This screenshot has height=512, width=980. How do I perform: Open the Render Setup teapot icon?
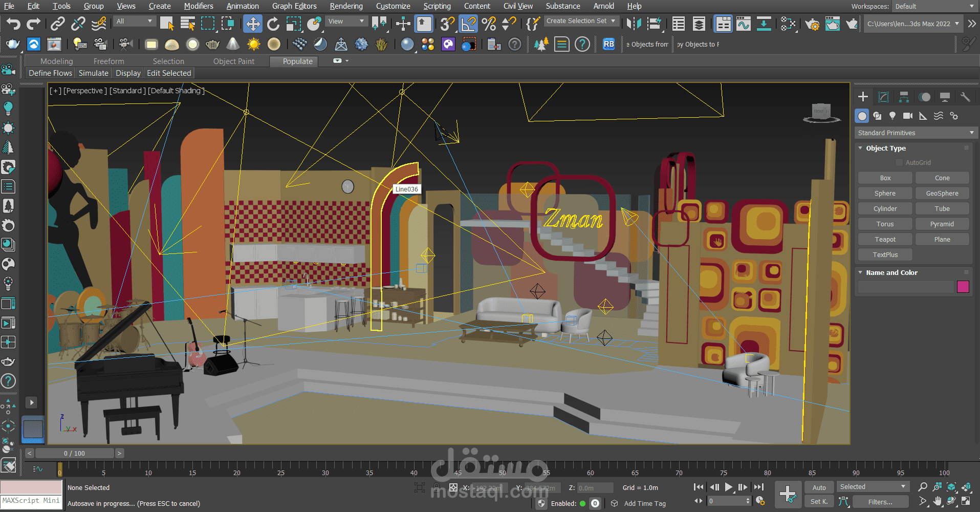pyautogui.click(x=812, y=24)
